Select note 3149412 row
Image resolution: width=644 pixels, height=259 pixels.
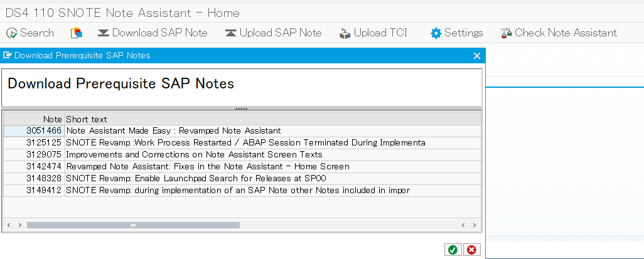242,191
